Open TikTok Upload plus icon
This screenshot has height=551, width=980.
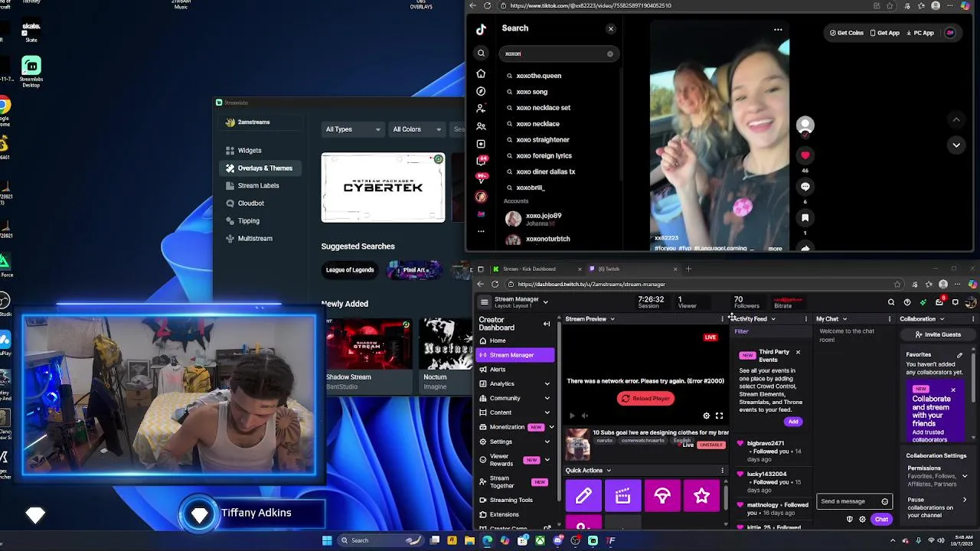(x=481, y=144)
